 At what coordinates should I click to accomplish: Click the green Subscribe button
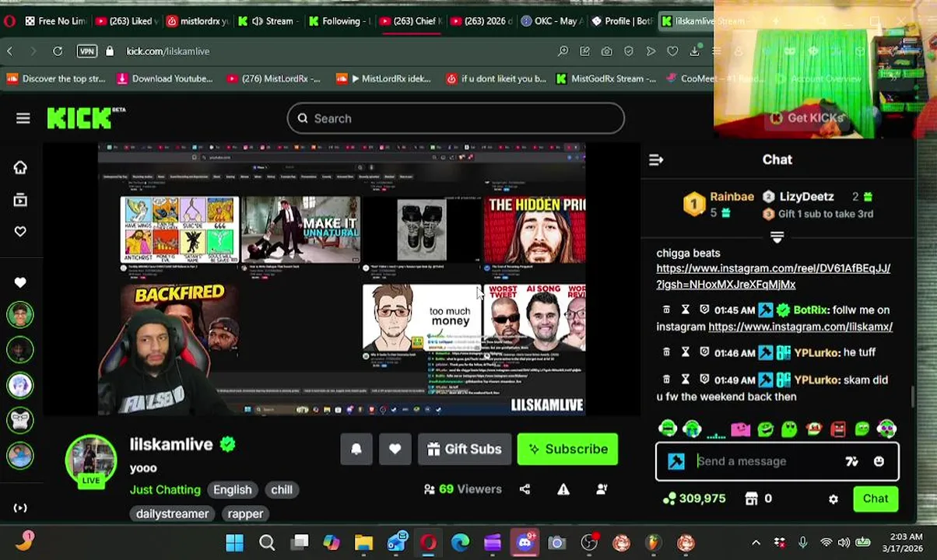tap(567, 449)
